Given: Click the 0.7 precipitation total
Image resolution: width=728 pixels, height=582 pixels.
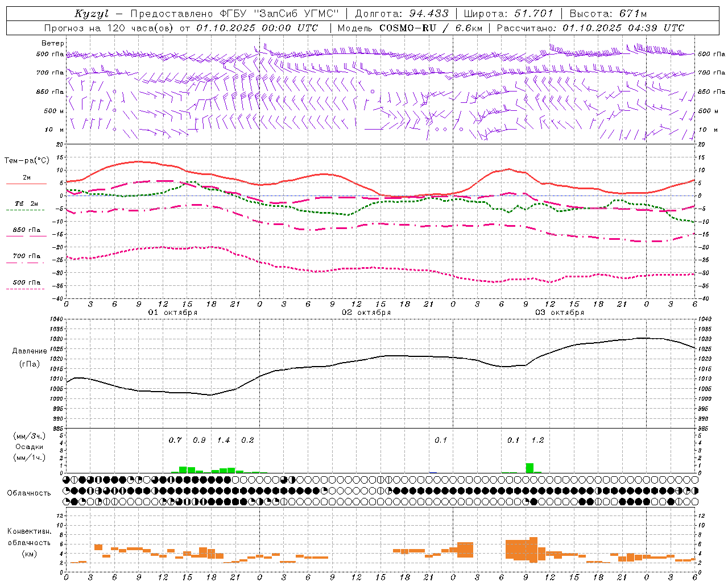Looking at the screenshot, I should 175,440.
